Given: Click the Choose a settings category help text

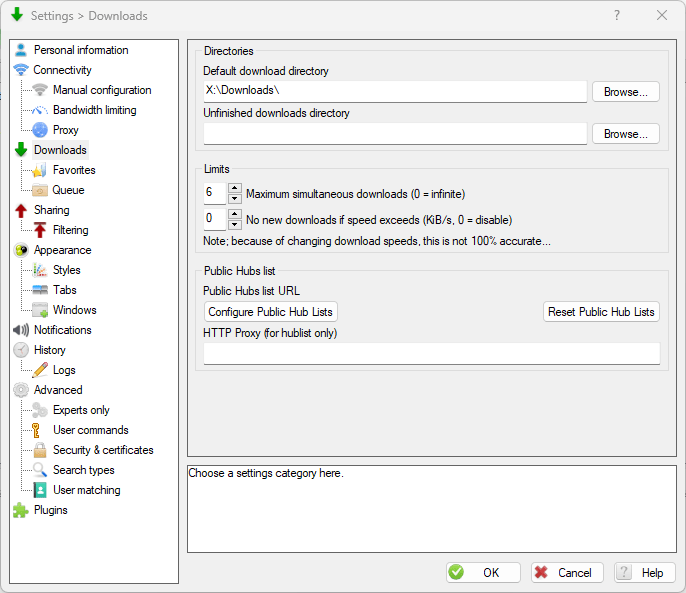Looking at the screenshot, I should point(266,473).
